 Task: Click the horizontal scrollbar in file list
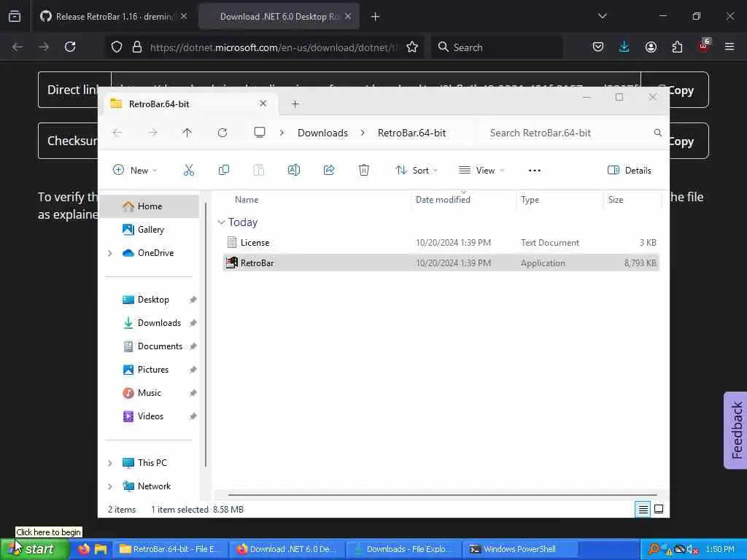click(x=442, y=495)
